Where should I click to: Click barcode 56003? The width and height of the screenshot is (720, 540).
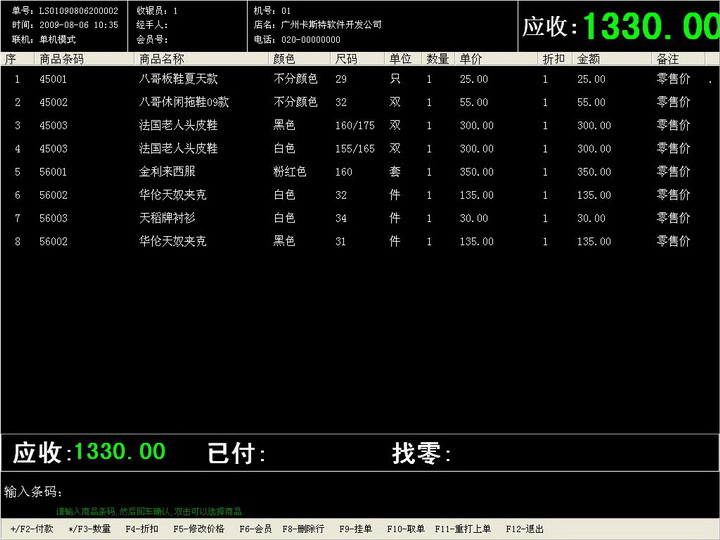coord(53,219)
